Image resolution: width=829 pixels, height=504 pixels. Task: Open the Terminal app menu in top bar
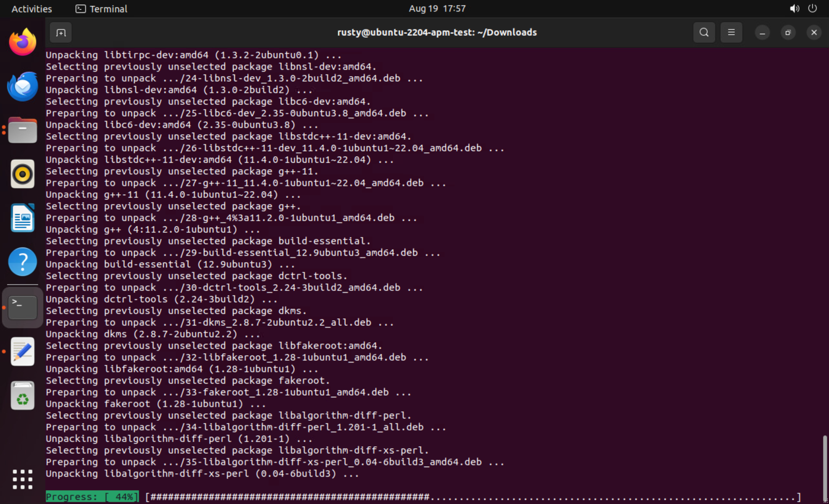(102, 9)
